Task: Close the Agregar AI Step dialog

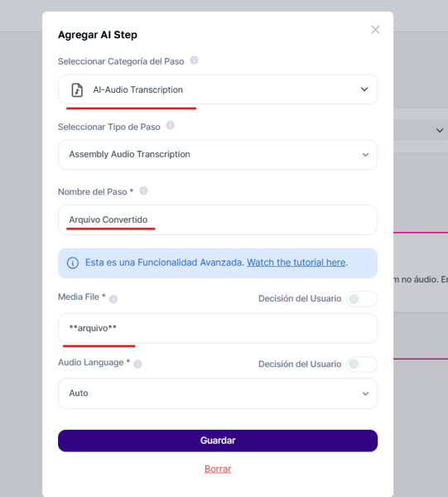Action: (375, 30)
